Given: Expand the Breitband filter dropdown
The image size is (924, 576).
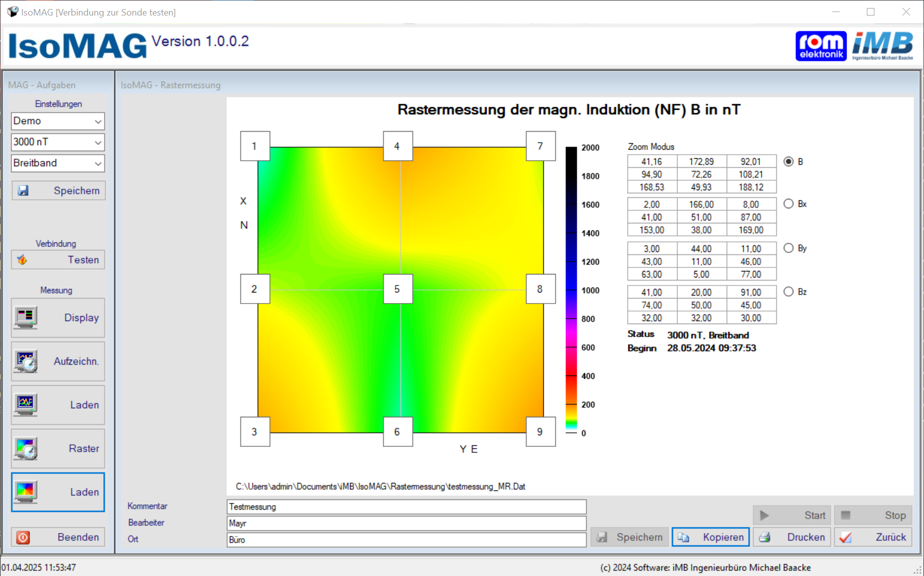Looking at the screenshot, I should tap(98, 163).
